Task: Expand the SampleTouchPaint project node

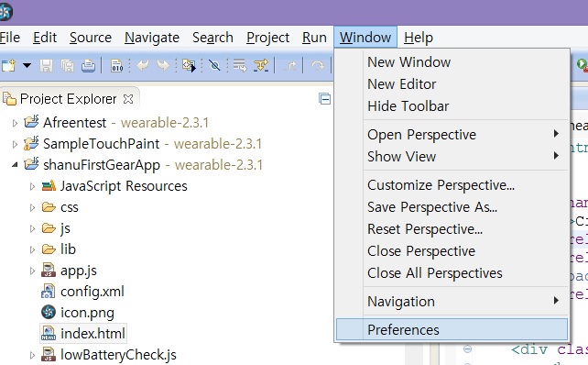Action: click(x=15, y=144)
